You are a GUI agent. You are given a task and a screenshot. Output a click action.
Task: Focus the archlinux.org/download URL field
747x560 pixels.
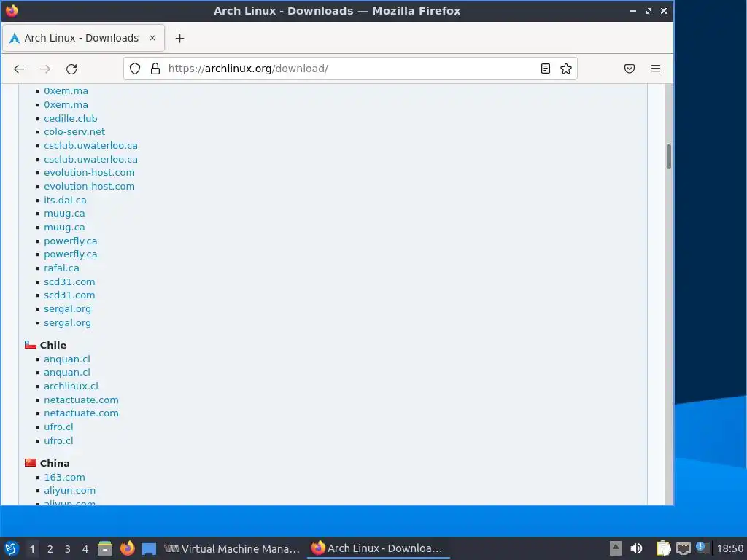click(350, 69)
